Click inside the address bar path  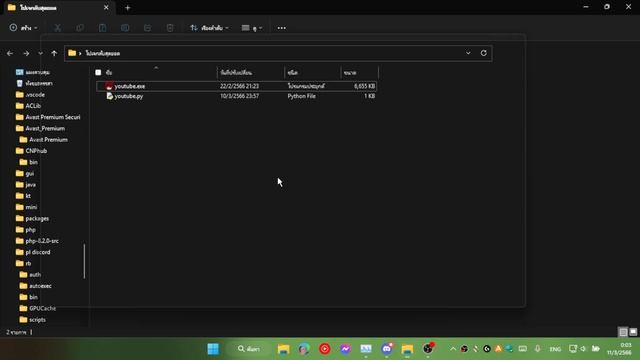tap(265, 53)
